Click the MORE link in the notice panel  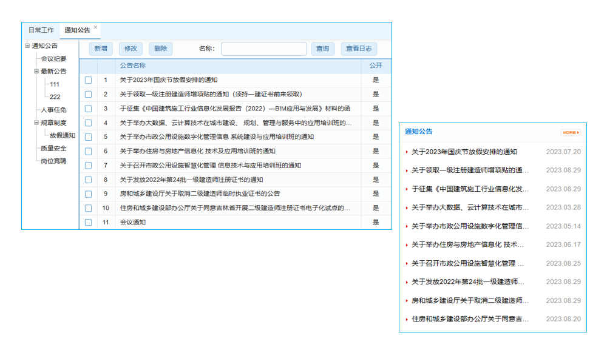(x=569, y=132)
